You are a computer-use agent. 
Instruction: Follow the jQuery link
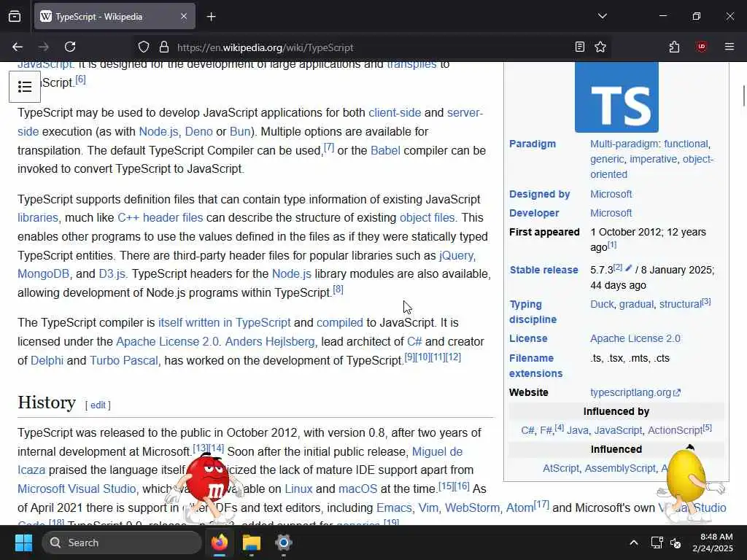pyautogui.click(x=457, y=256)
